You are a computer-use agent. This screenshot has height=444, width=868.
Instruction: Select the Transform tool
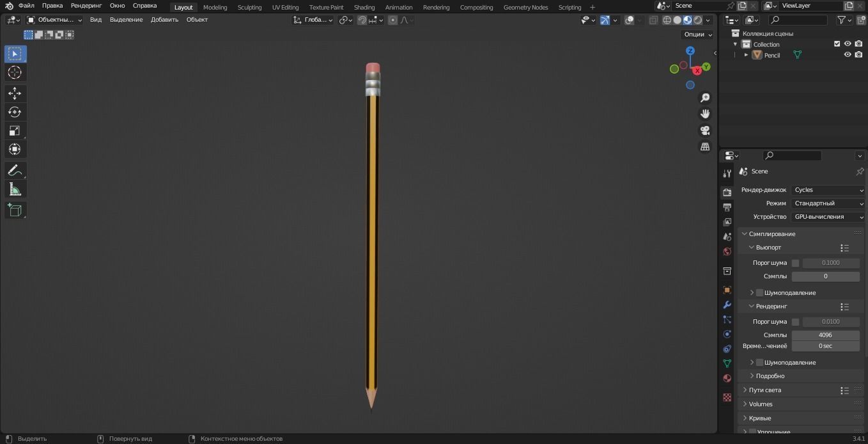click(15, 149)
